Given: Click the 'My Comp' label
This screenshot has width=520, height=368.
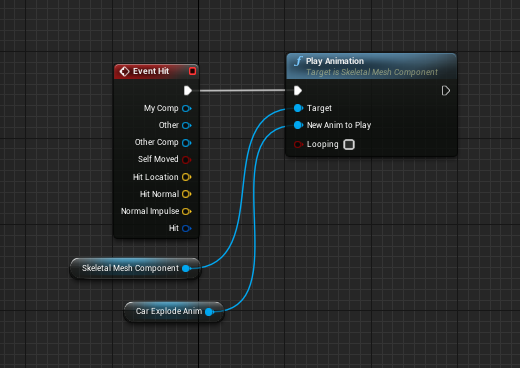Looking at the screenshot, I should pos(161,108).
